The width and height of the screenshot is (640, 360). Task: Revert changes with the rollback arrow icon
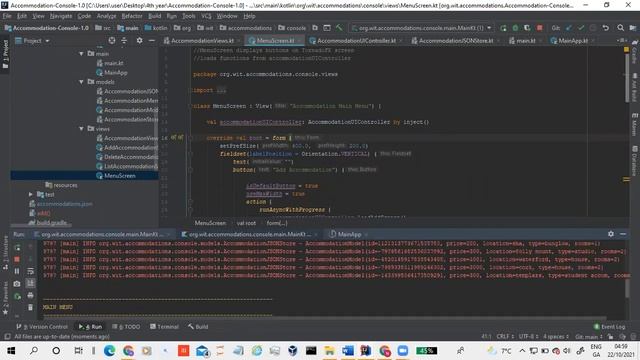click(x=606, y=28)
